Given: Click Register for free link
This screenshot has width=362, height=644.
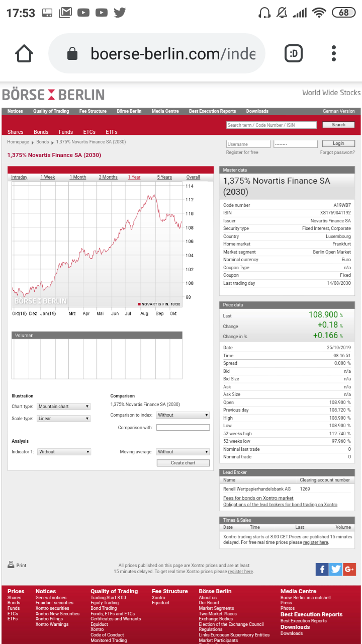Looking at the screenshot, I should (x=242, y=152).
